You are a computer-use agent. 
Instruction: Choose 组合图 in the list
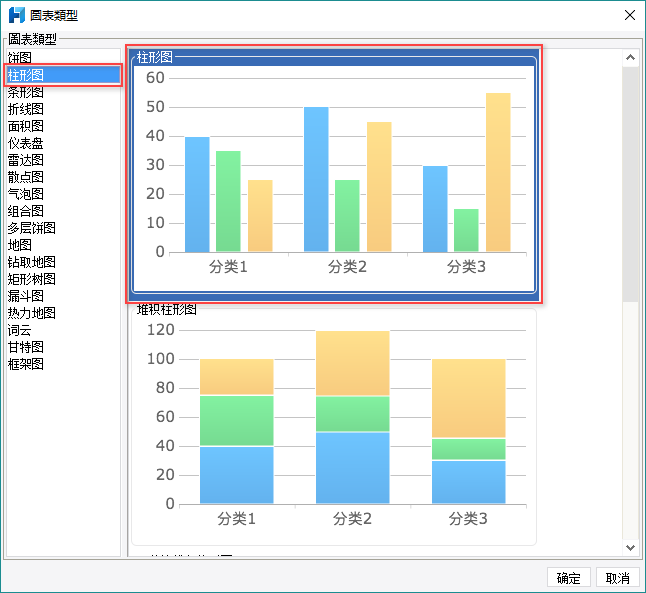pos(63,211)
